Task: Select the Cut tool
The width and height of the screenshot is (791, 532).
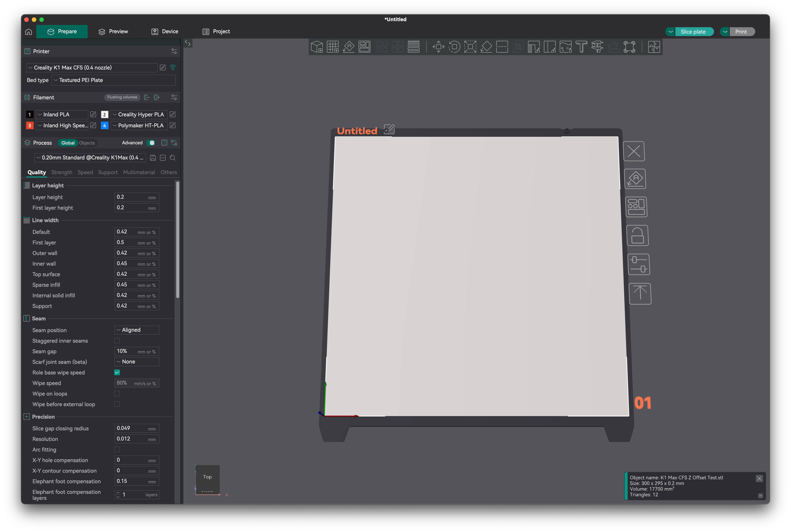Action: tap(502, 47)
